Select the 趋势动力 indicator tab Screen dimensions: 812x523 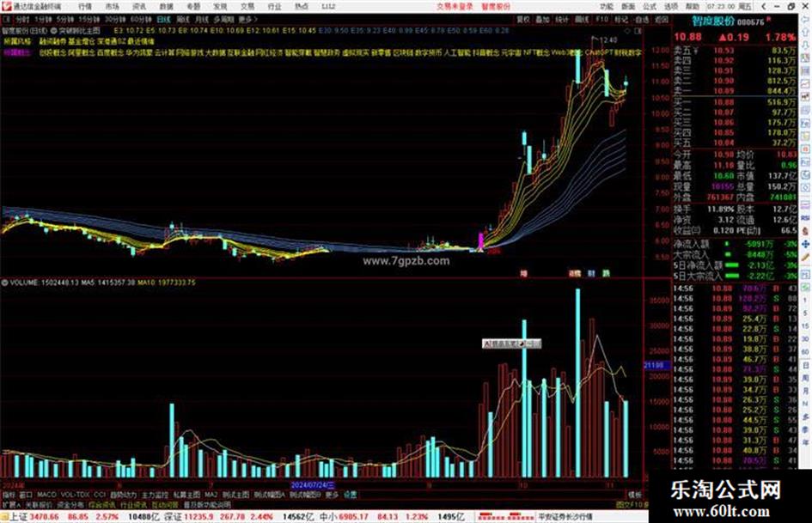point(123,495)
